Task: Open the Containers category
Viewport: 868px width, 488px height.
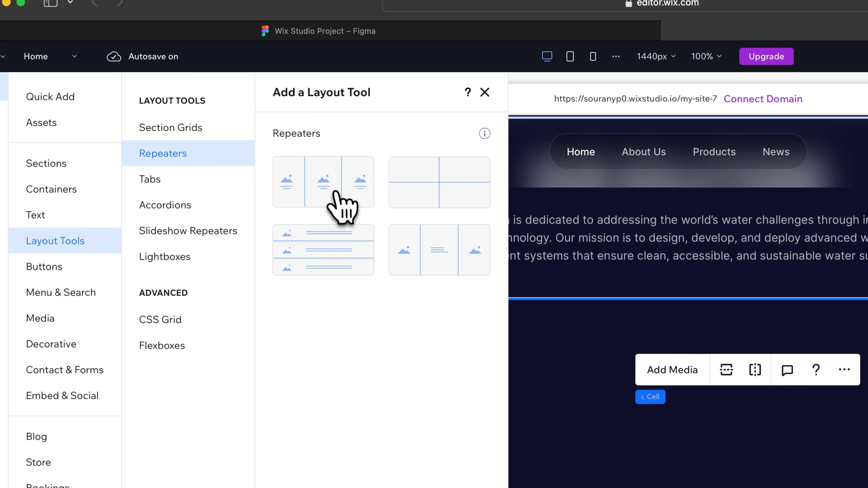Action: point(51,189)
